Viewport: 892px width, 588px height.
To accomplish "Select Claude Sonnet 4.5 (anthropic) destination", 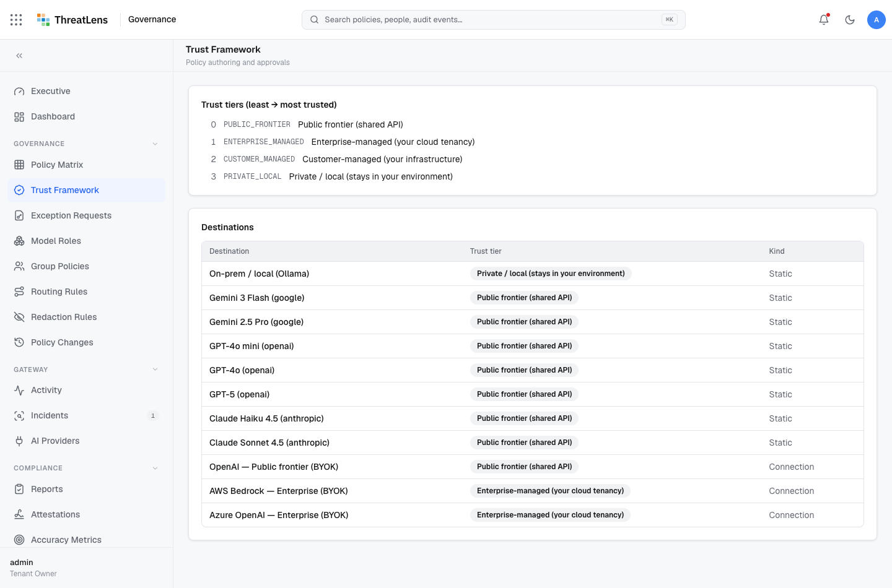I will [x=533, y=443].
